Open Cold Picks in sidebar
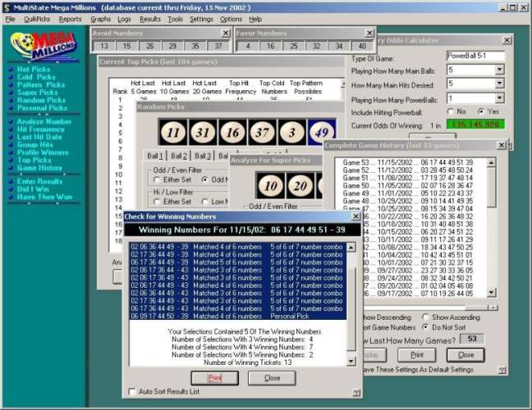 click(36, 77)
